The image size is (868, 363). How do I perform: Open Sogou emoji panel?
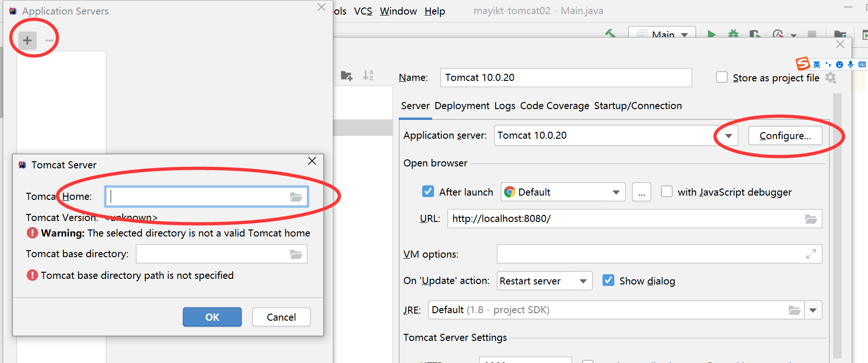(839, 64)
